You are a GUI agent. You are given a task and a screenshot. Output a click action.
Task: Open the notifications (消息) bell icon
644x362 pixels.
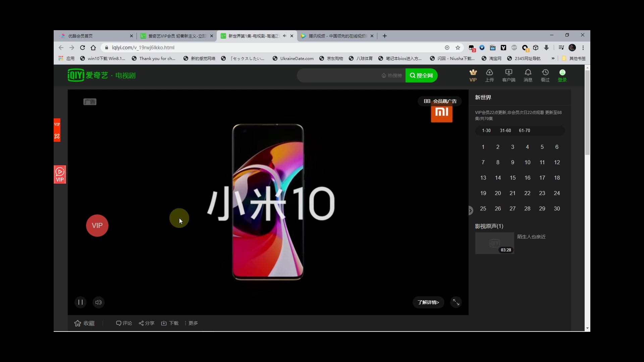528,75
